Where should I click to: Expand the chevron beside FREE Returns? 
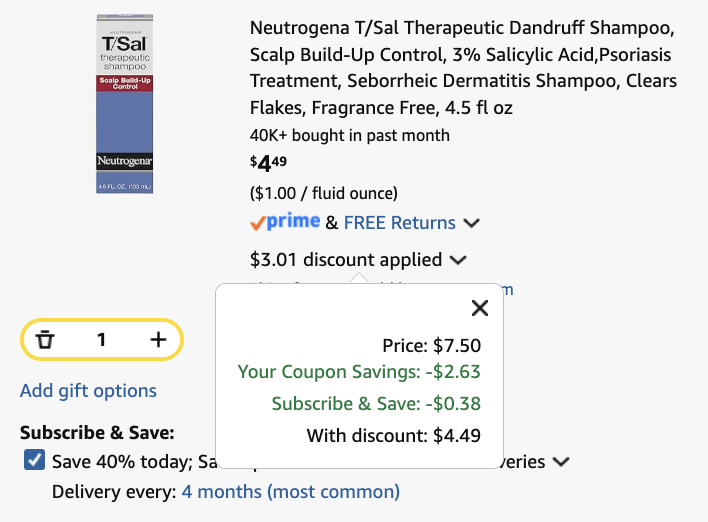(471, 223)
